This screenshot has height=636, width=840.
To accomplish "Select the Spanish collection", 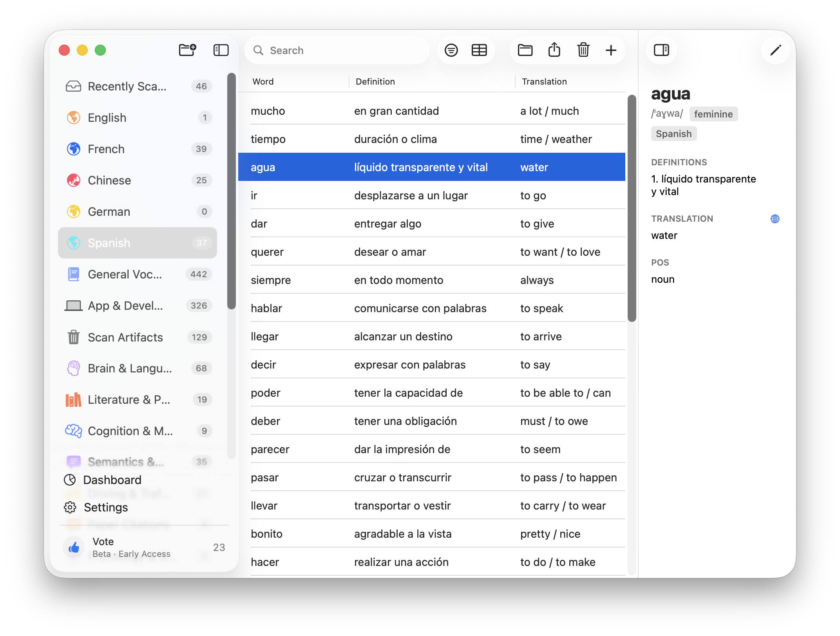I will click(138, 243).
